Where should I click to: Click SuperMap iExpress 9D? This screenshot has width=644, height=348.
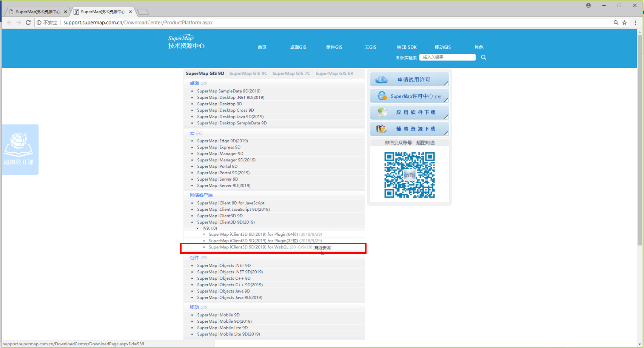[219, 147]
